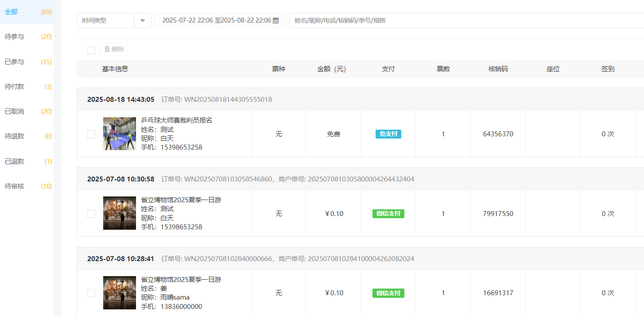Click verification code 16691317

(498, 293)
